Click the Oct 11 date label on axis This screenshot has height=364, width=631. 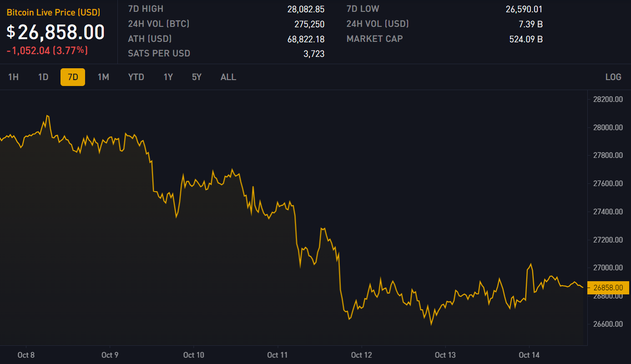pyautogui.click(x=278, y=355)
